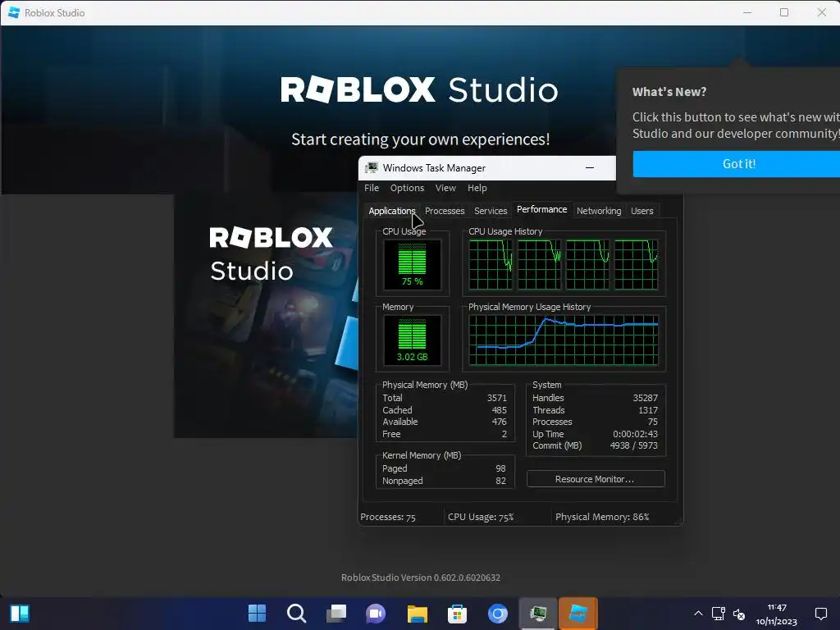
Task: Click the Got it! button
Action: coord(737,164)
